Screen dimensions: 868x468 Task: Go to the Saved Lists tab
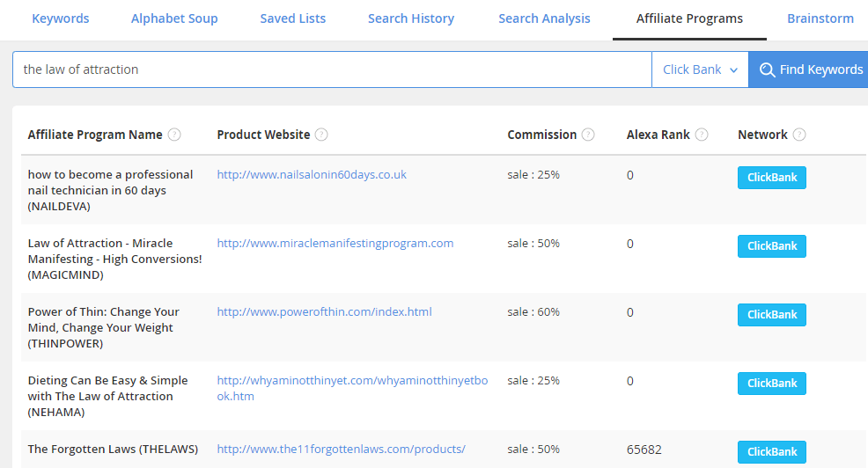pos(293,18)
